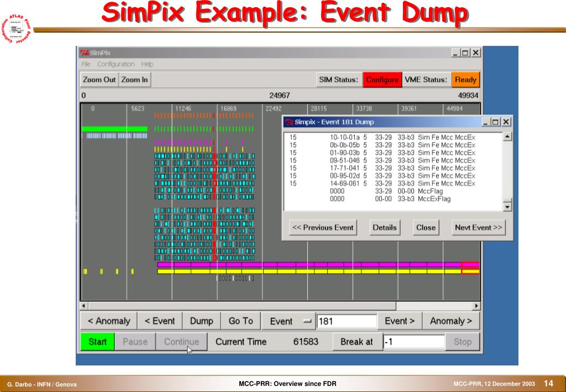Open the Configuration menu

pyautogui.click(x=116, y=64)
